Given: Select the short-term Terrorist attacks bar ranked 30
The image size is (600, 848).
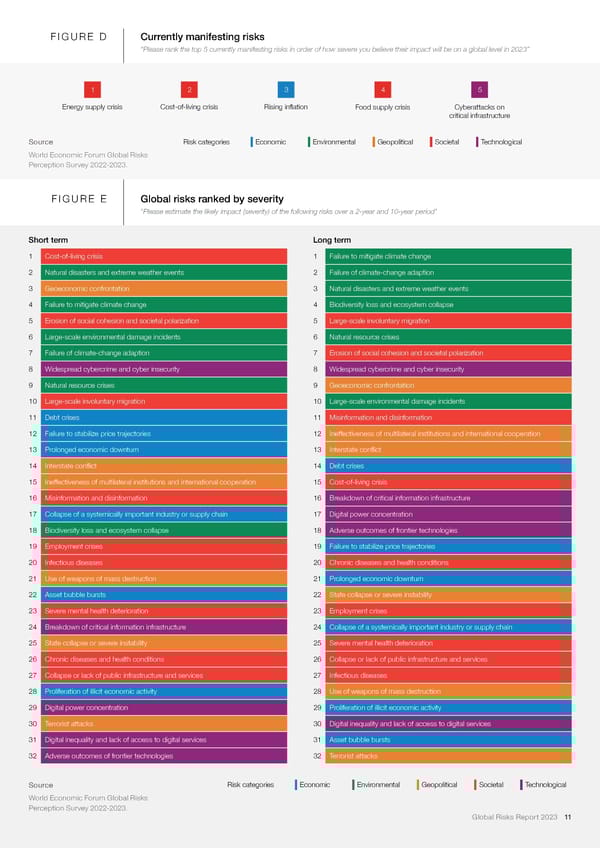Looking at the screenshot, I should pos(164,723).
